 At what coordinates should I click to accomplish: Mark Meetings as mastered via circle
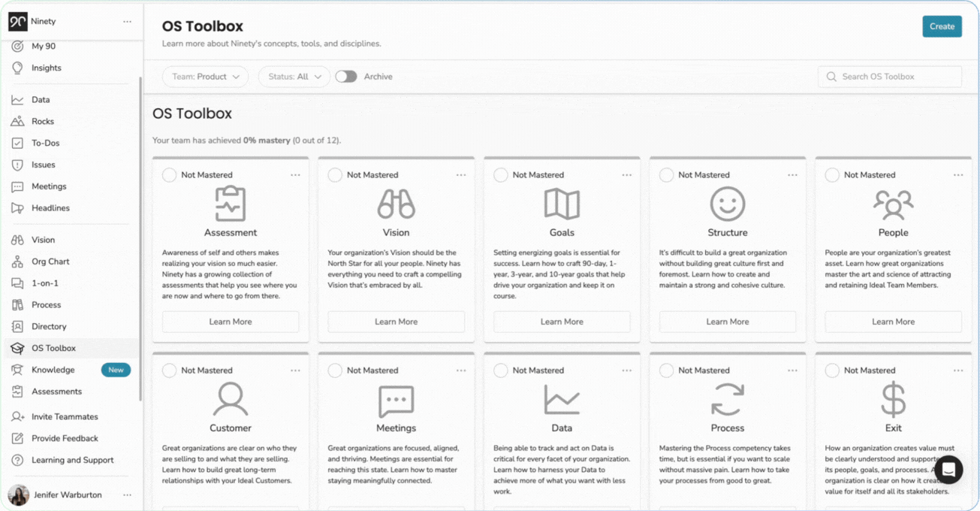[x=335, y=370]
